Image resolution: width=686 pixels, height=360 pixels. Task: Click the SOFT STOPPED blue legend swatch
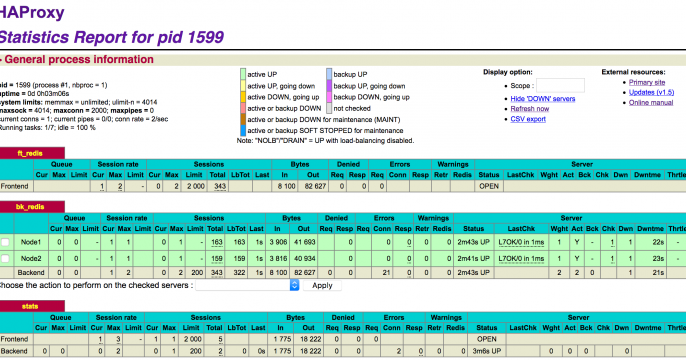click(243, 130)
